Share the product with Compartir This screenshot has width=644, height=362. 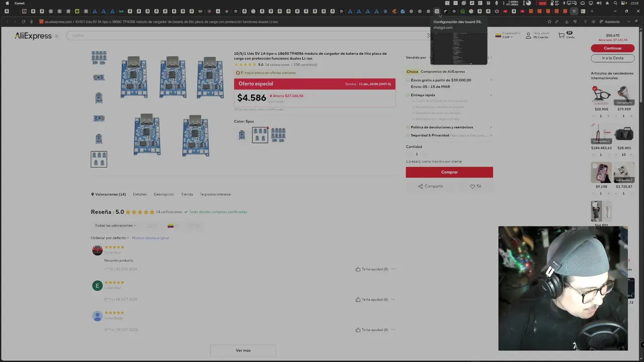coord(431,186)
